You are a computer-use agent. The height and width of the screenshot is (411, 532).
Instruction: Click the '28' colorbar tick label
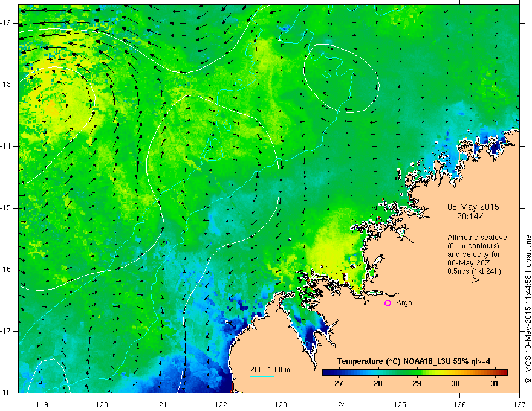[378, 384]
